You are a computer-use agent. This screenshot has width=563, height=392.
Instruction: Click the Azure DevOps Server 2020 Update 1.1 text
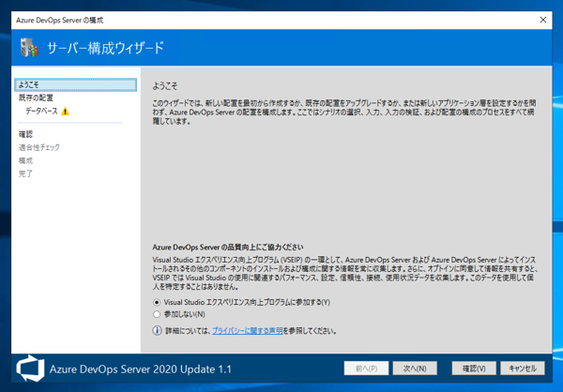coord(141,369)
